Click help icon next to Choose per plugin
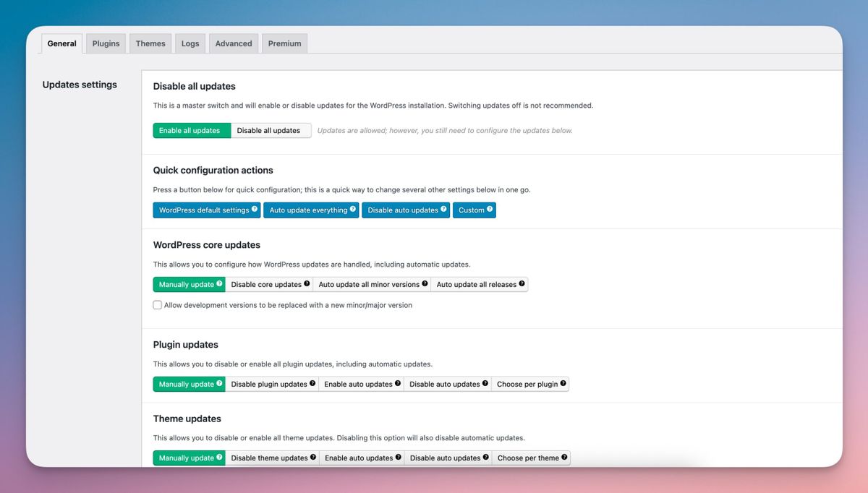This screenshot has width=868, height=493. 563,384
